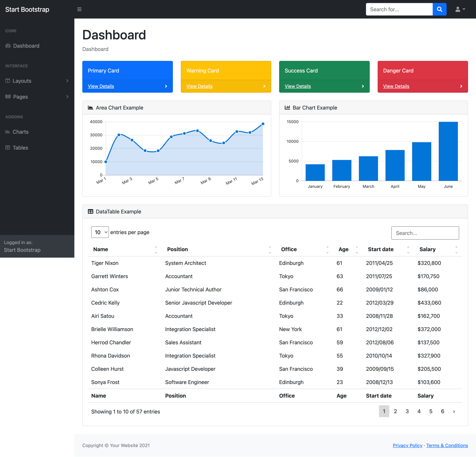Sort the table by the Name column
This screenshot has height=457, width=476.
(x=100, y=249)
